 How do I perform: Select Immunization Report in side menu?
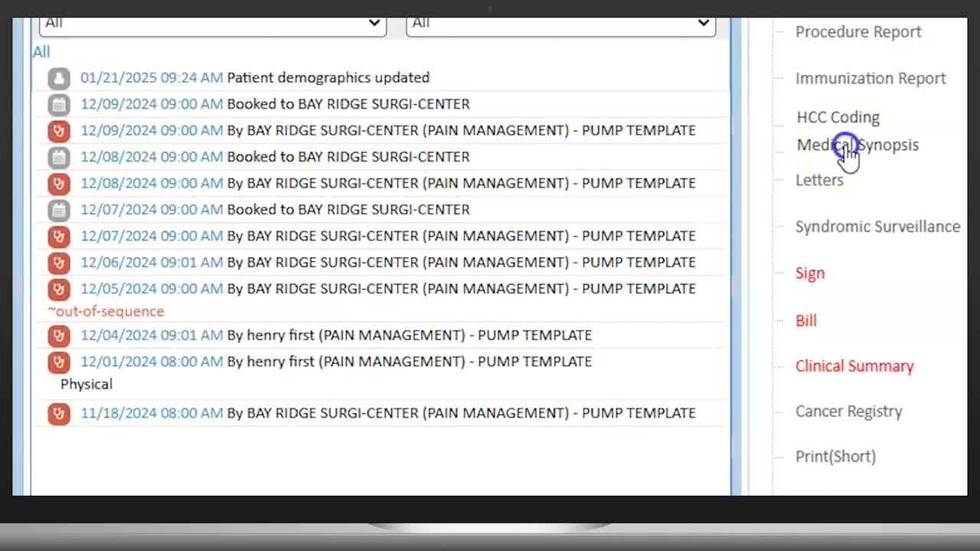[x=870, y=79]
